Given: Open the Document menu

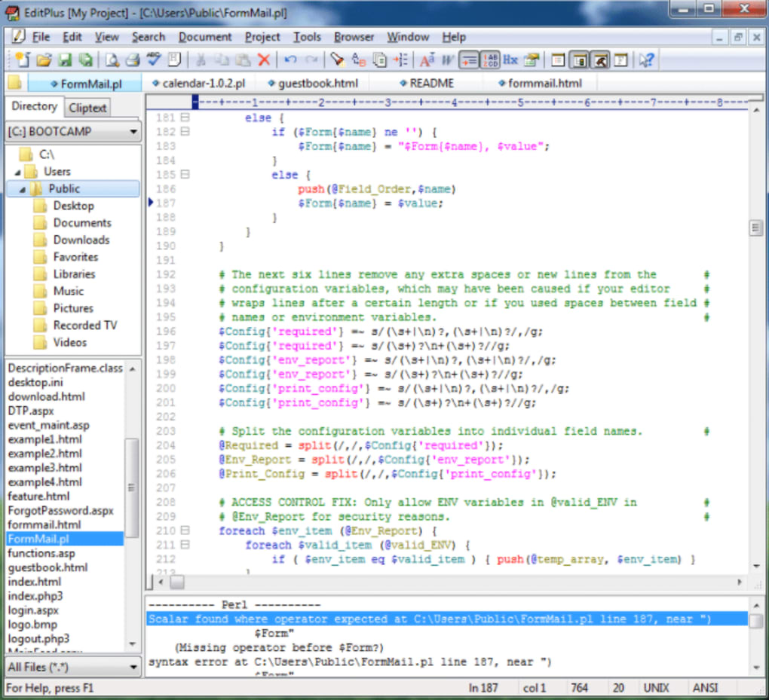Looking at the screenshot, I should pos(205,37).
